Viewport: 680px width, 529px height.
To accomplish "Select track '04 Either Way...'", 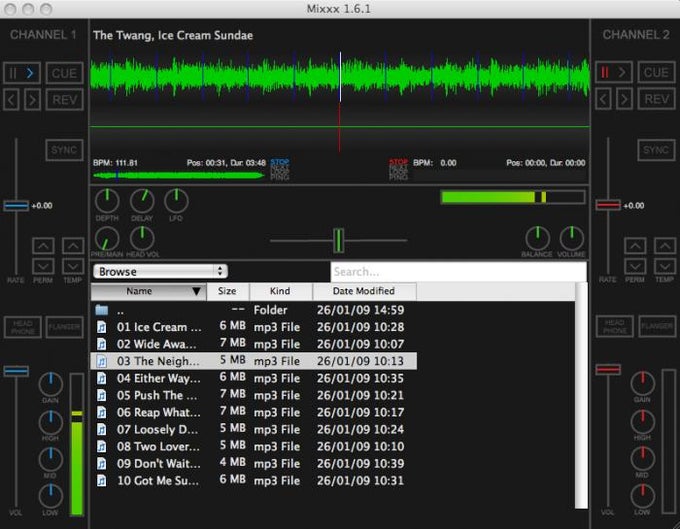I will pos(254,378).
